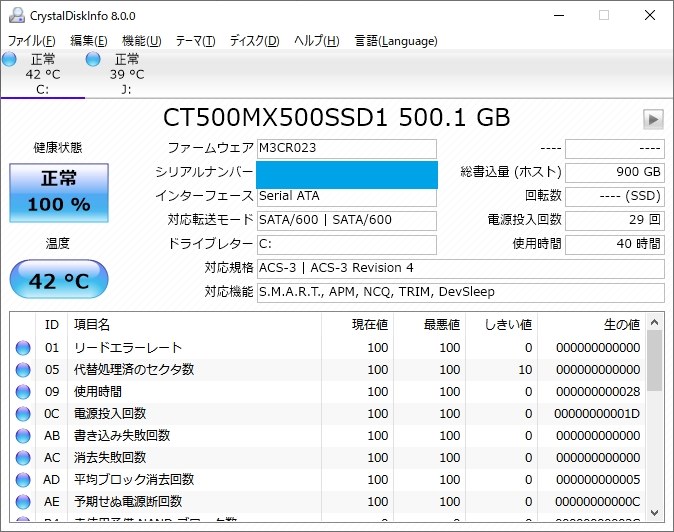Screen dimensions: 674x532
Task: Select the 予期せぬ電源断回数 row name
Action: [128, 501]
